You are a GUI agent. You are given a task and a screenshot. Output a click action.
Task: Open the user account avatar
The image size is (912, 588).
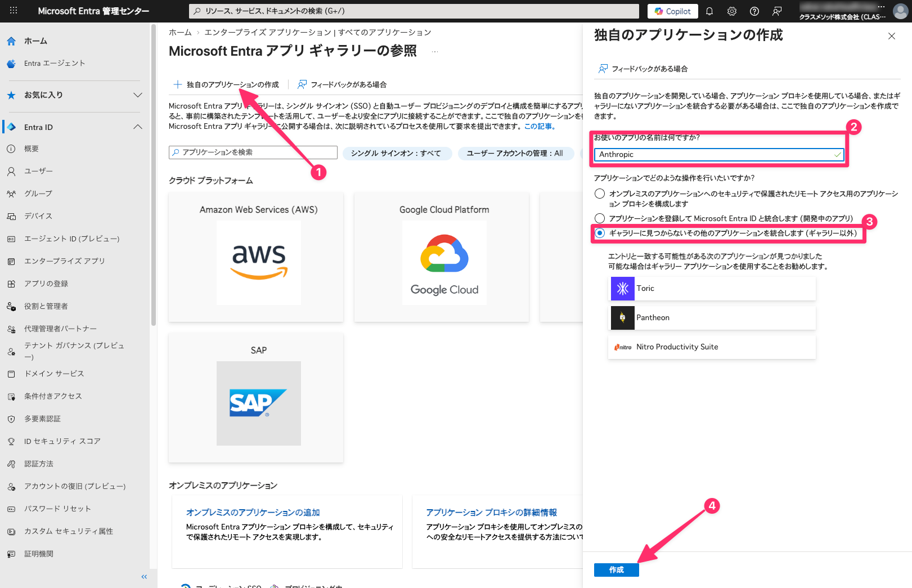coord(901,11)
